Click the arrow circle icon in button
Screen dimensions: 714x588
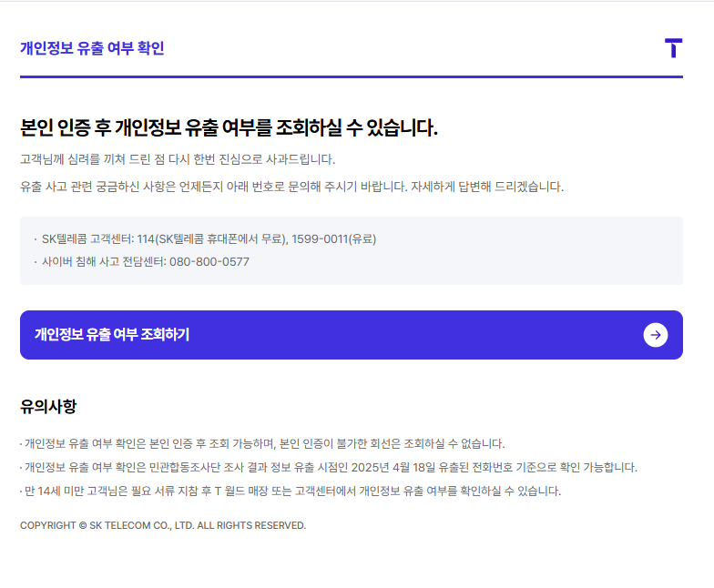[x=656, y=335]
